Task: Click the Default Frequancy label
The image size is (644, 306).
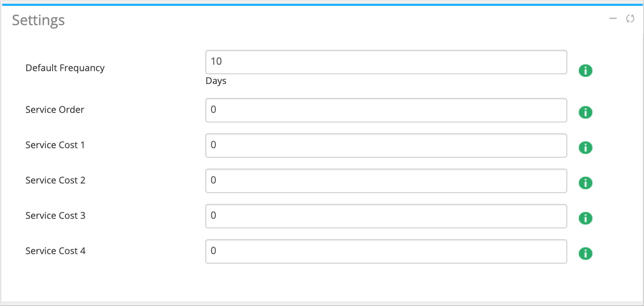Action: (65, 68)
